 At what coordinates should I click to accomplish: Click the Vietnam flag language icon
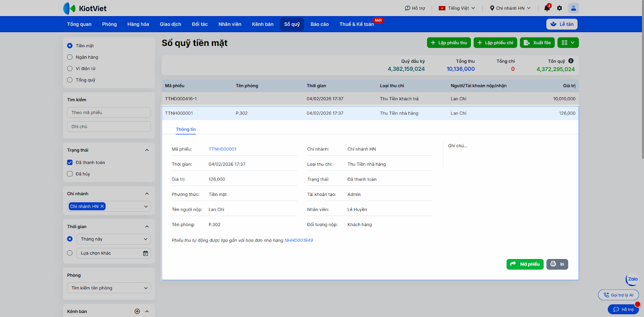pos(442,8)
